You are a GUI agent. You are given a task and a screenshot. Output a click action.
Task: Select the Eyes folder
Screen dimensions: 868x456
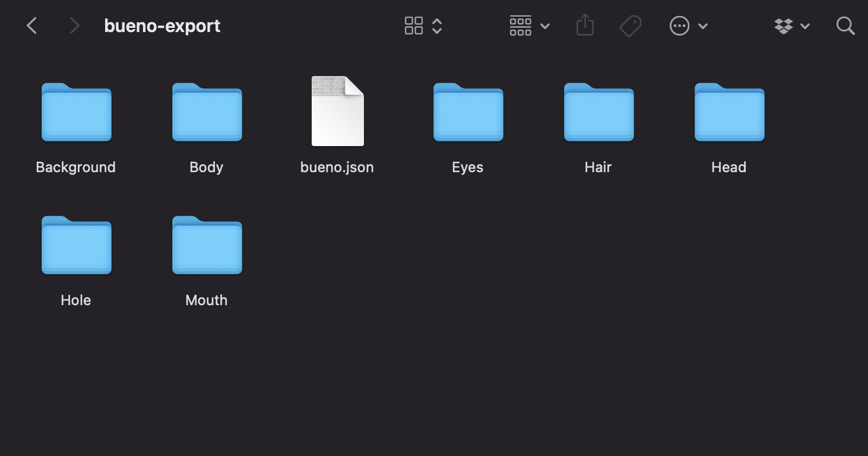click(x=468, y=113)
